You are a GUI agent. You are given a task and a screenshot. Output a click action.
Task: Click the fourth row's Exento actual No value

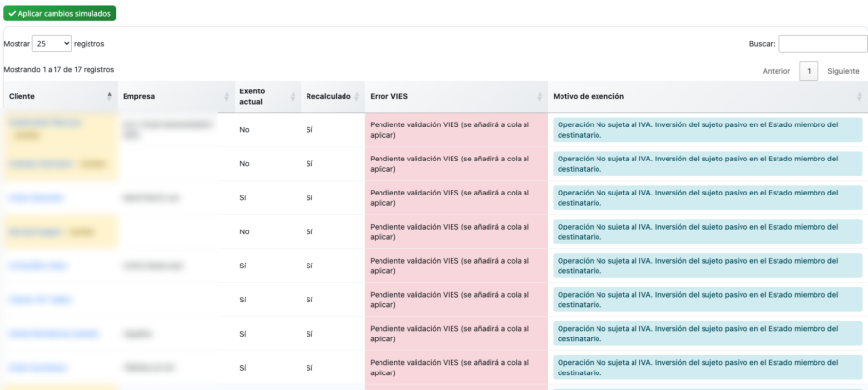click(245, 231)
